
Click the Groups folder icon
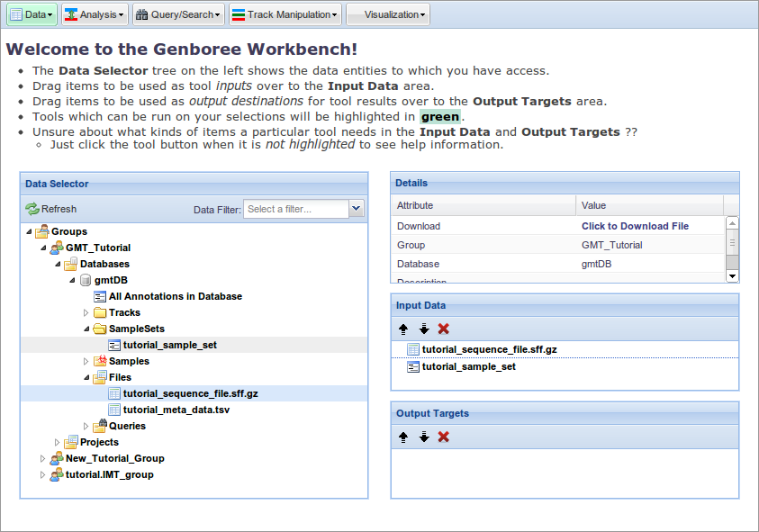42,231
